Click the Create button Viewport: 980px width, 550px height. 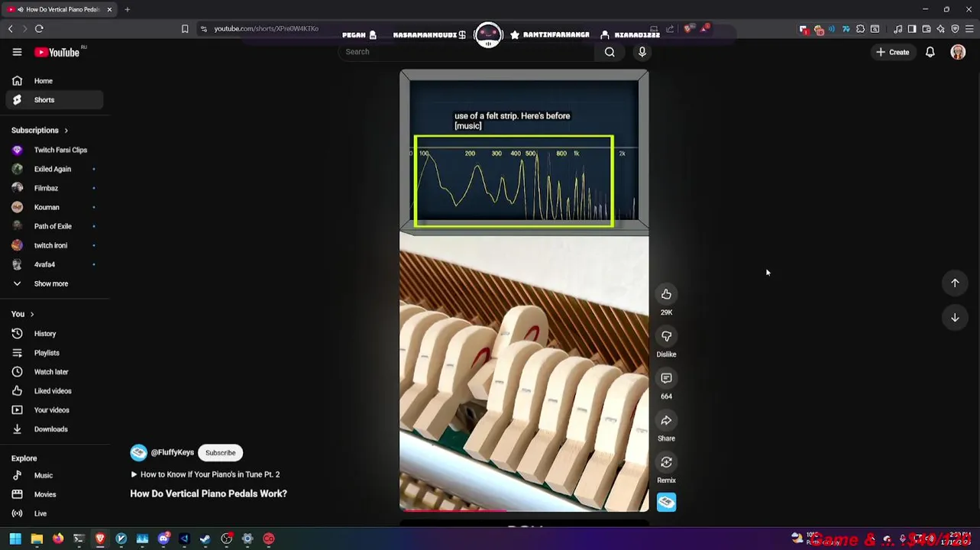(892, 52)
